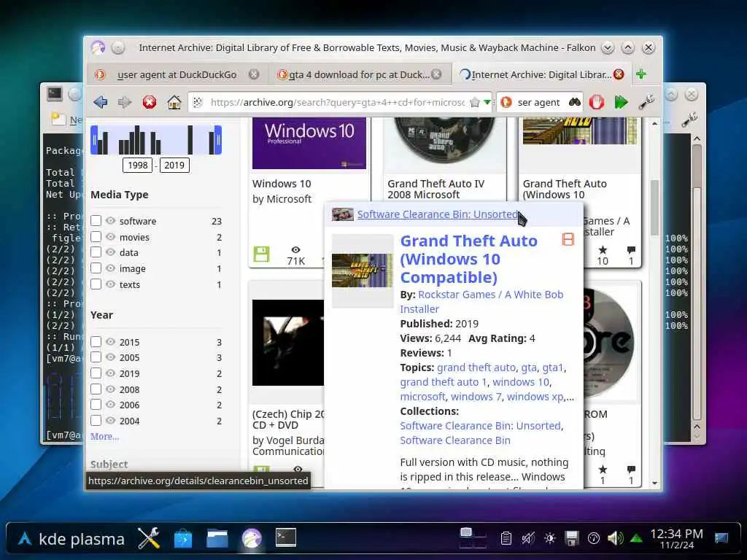
Task: Open 'Rockstar Games / A White Bob Installer' link
Action: [481, 301]
